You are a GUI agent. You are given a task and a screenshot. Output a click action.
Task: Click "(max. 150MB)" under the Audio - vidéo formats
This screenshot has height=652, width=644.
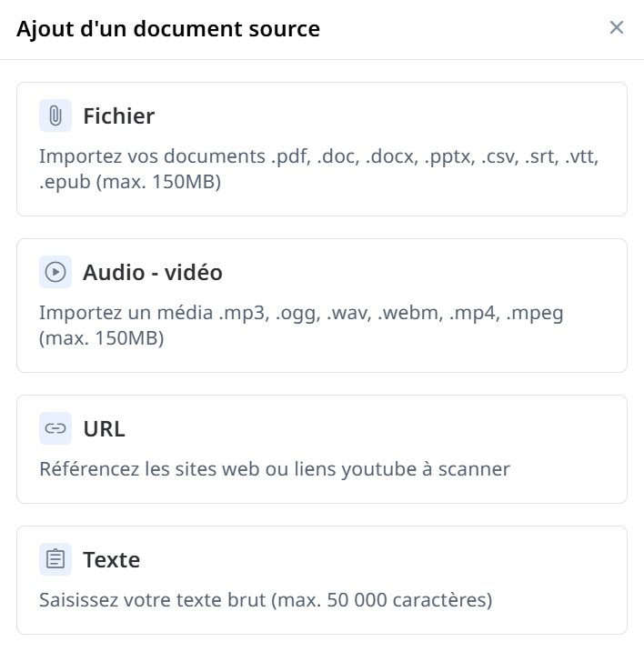[101, 339]
